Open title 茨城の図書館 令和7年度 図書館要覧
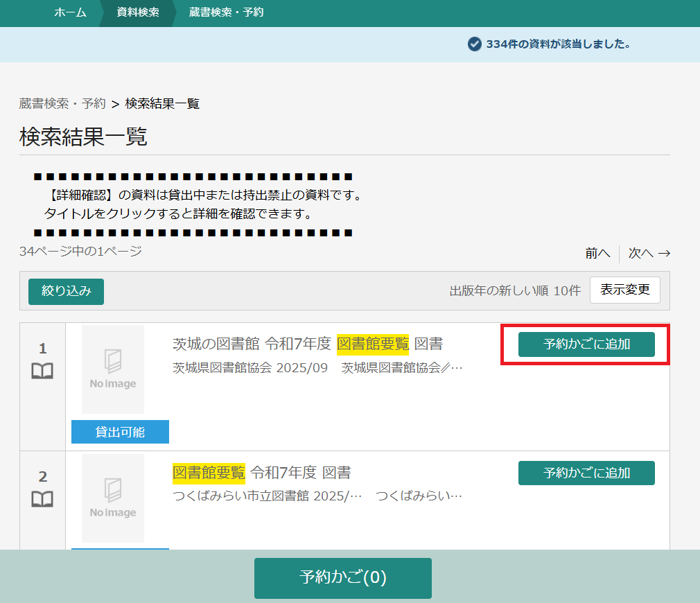Image resolution: width=700 pixels, height=603 pixels. [307, 344]
